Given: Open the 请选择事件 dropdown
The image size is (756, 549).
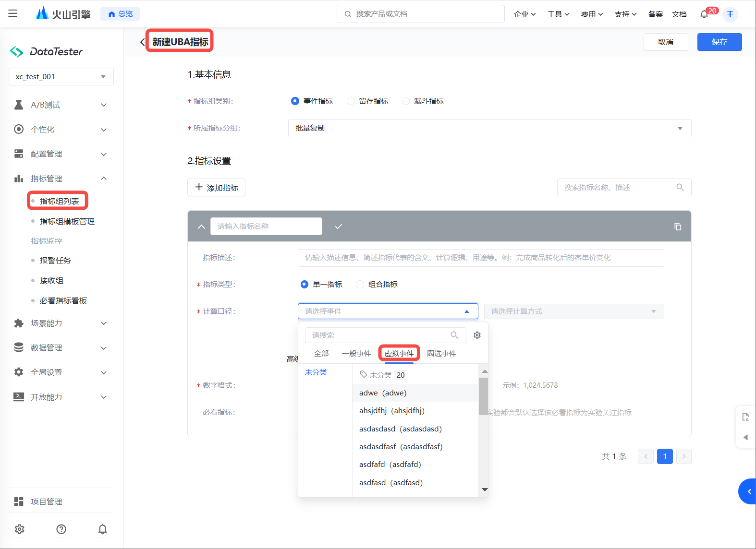Looking at the screenshot, I should [388, 311].
